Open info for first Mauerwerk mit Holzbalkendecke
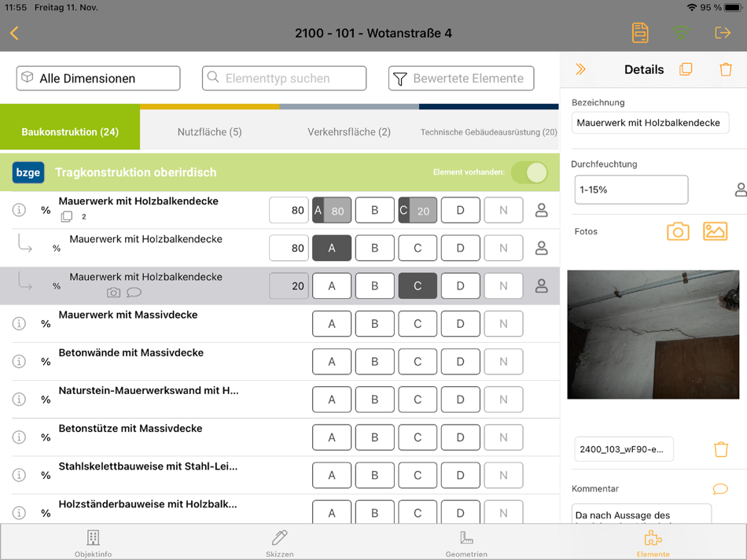The width and height of the screenshot is (747, 560). tap(19, 210)
